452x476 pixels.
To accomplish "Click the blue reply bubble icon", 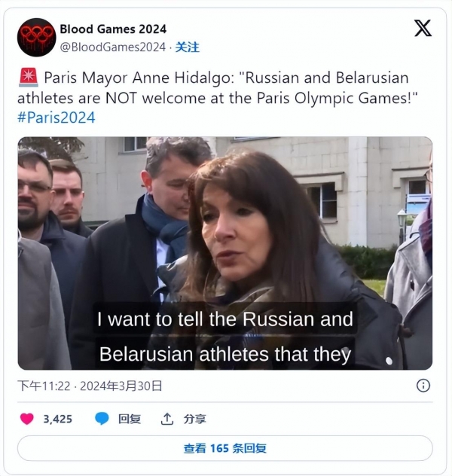I will tap(102, 419).
